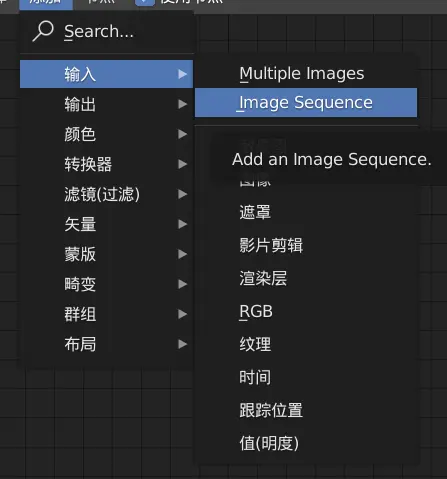
Task: Expand arrow next to 转换器
Action: (x=182, y=164)
